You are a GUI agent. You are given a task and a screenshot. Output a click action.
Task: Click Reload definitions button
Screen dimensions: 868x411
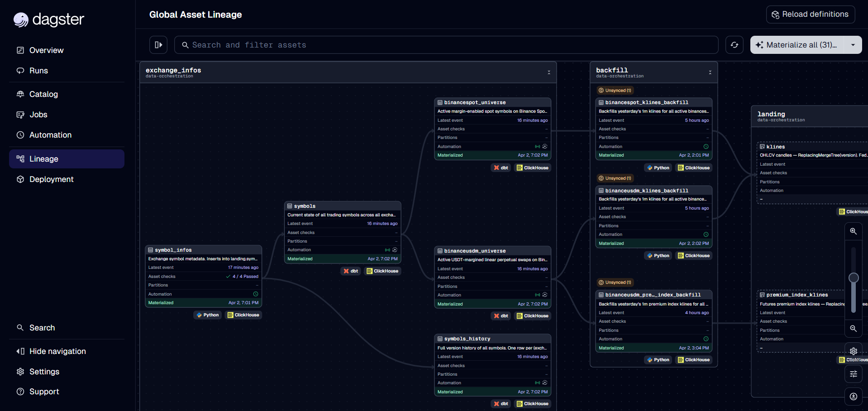pos(810,14)
